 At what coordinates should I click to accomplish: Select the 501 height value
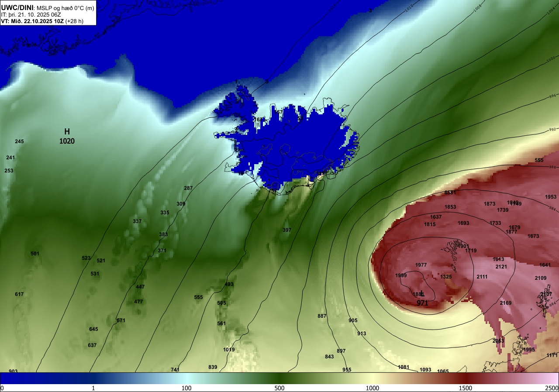pos(35,254)
